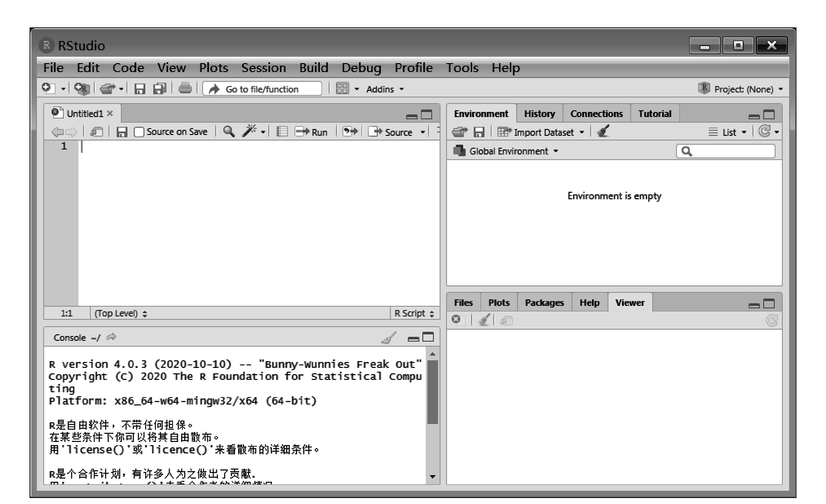
Task: Open (Top Level) scope selector
Action: coord(121,313)
